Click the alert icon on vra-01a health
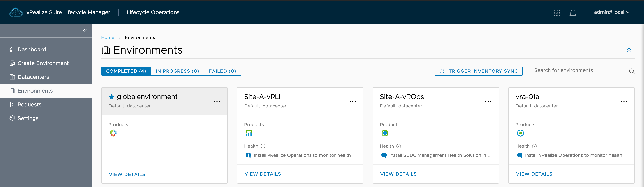This screenshot has width=644, height=187. click(x=520, y=155)
